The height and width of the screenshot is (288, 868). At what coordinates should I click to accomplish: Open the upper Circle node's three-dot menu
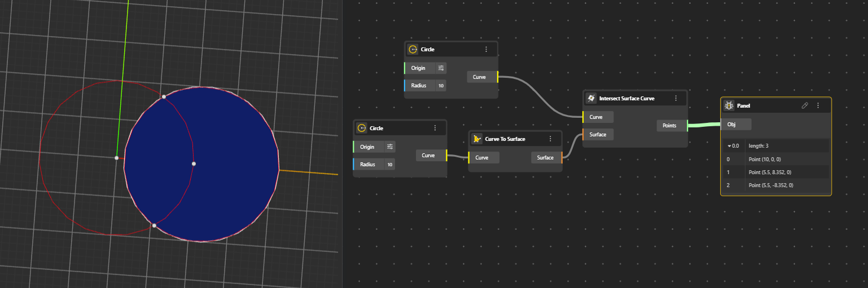(486, 50)
